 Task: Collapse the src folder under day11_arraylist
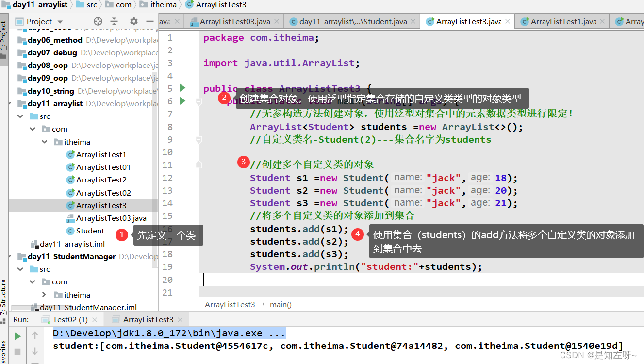[20, 116]
